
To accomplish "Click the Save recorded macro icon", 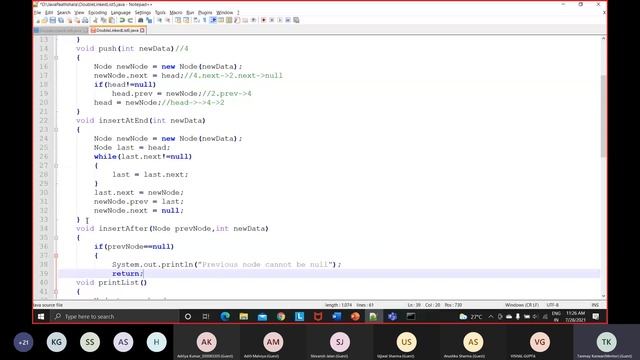I will (296, 20).
